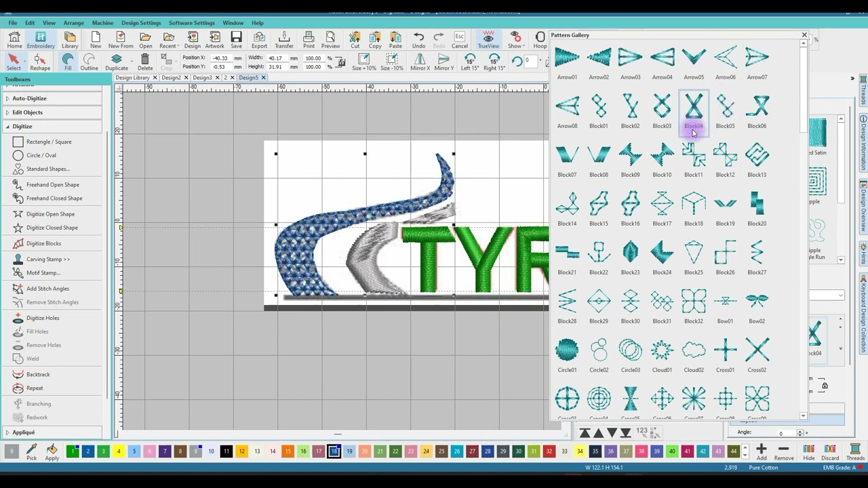The width and height of the screenshot is (868, 488).
Task: Open the print Preview
Action: coord(330,40)
